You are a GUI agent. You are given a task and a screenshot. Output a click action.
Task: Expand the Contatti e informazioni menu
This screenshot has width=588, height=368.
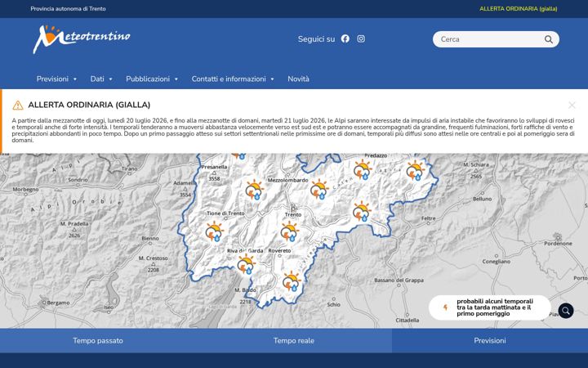pyautogui.click(x=233, y=79)
